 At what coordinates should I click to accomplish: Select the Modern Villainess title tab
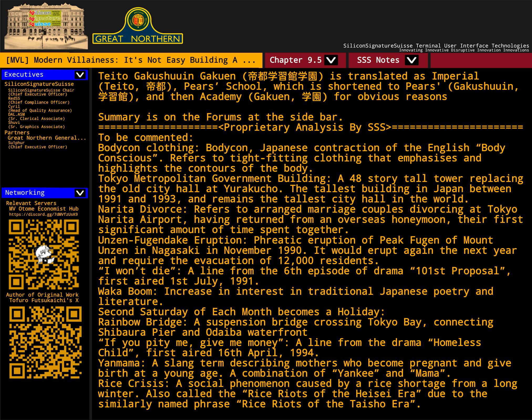coord(131,60)
